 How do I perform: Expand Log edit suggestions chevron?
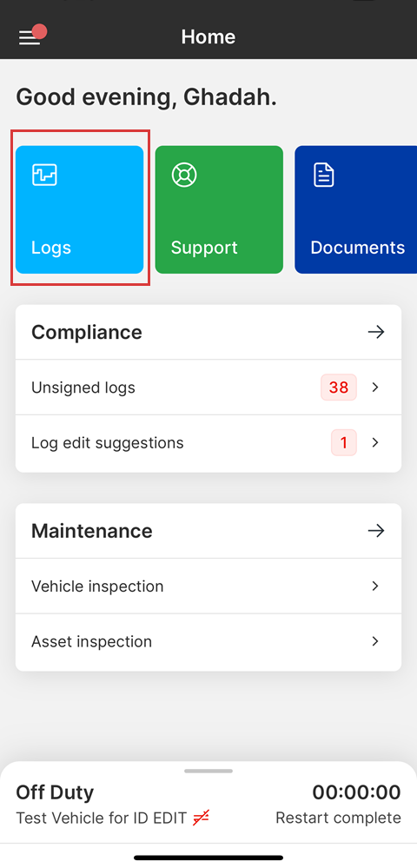click(x=375, y=442)
